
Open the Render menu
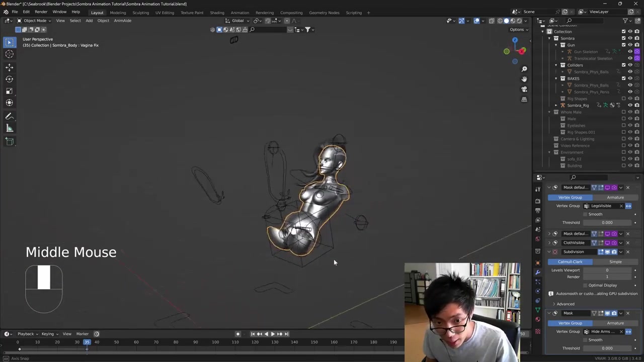(41, 12)
